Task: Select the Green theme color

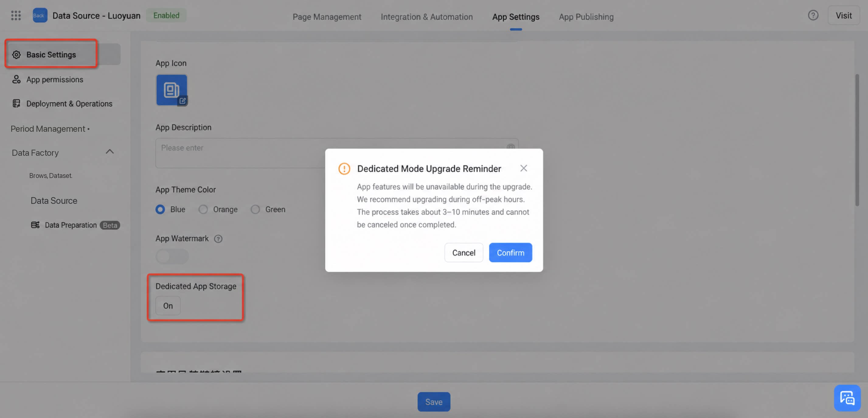Action: [255, 209]
